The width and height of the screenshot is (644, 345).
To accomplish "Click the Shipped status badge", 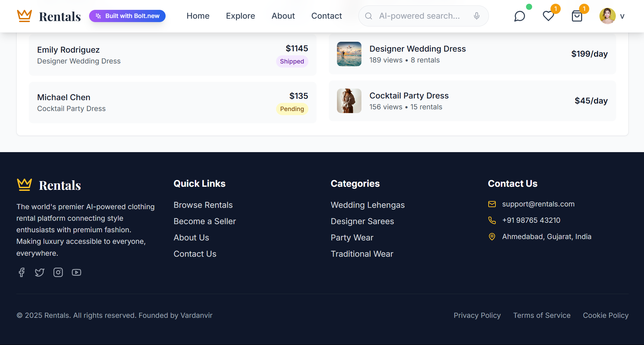I will (x=292, y=61).
